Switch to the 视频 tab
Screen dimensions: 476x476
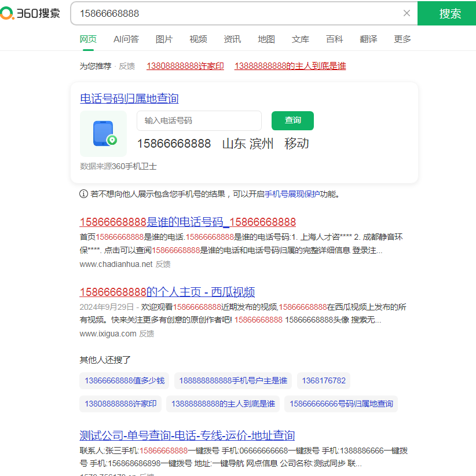click(x=198, y=39)
